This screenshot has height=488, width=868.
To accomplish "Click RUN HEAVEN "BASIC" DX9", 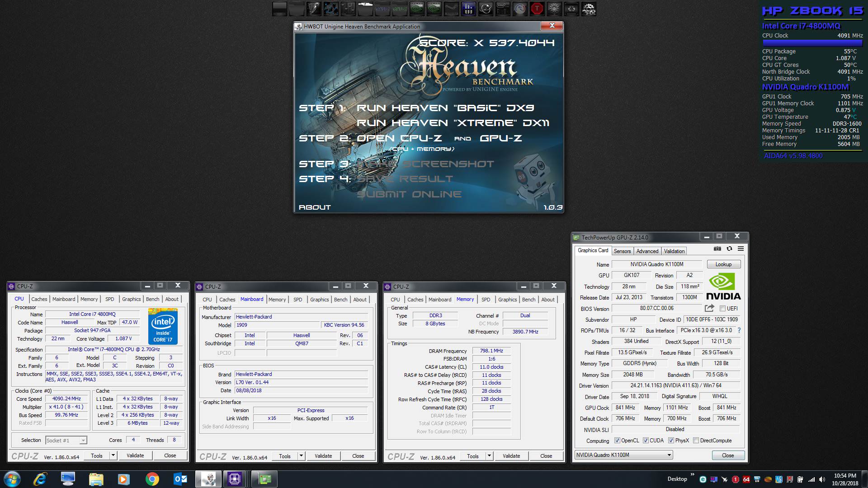I will pos(445,108).
